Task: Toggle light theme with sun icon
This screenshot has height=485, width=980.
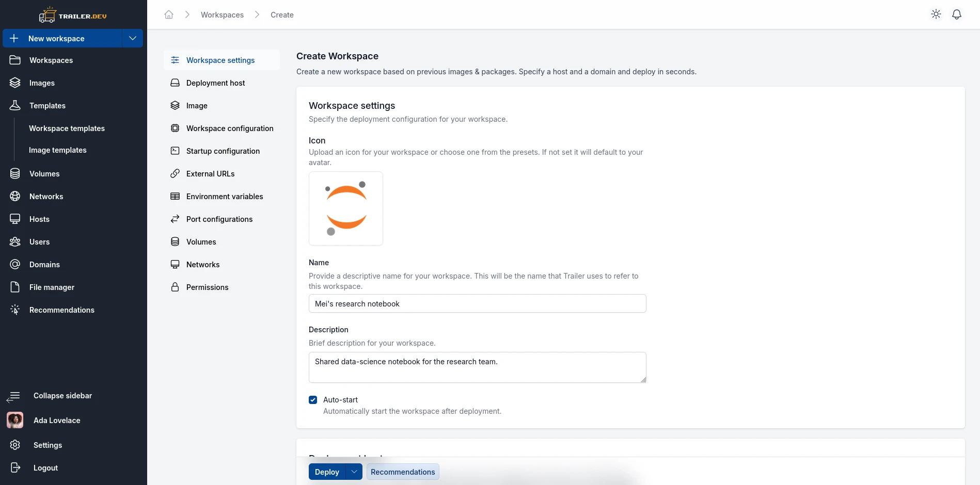Action: (936, 14)
